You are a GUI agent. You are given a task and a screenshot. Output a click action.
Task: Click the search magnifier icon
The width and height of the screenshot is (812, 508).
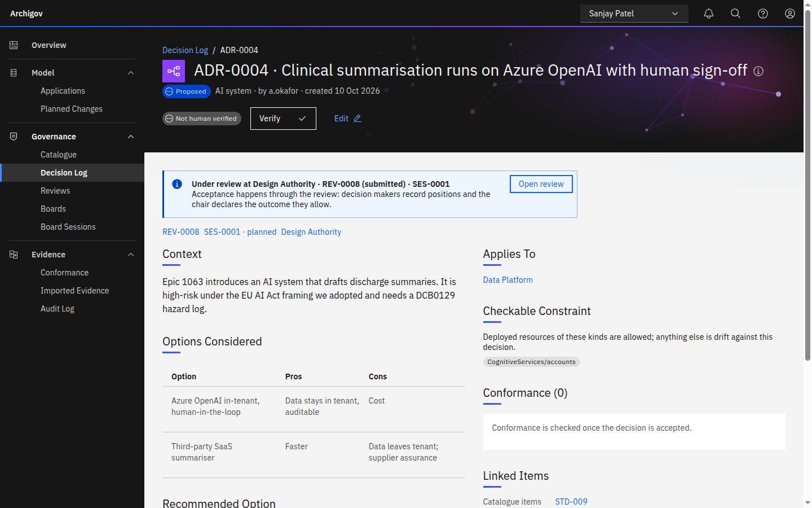pos(736,14)
